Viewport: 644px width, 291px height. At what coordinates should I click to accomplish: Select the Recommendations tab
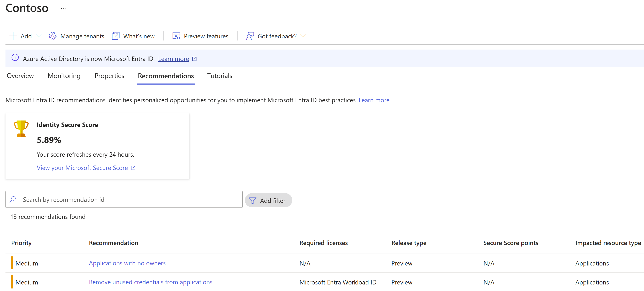165,76
